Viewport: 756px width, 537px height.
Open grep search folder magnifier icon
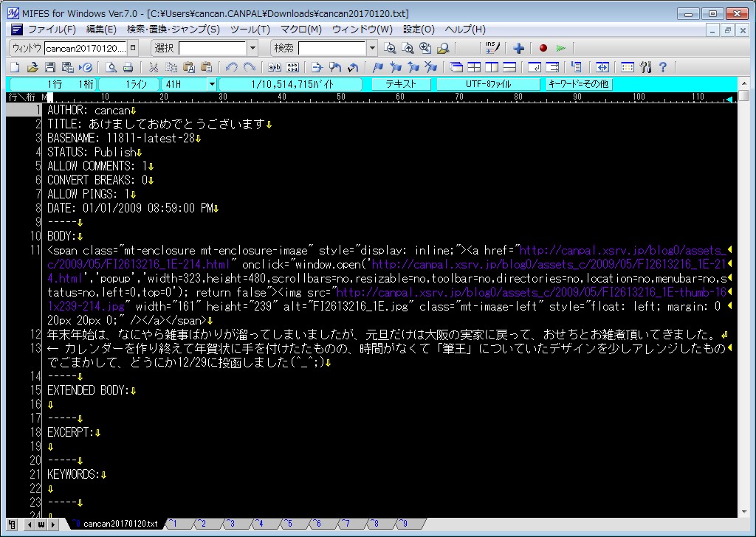point(443,48)
